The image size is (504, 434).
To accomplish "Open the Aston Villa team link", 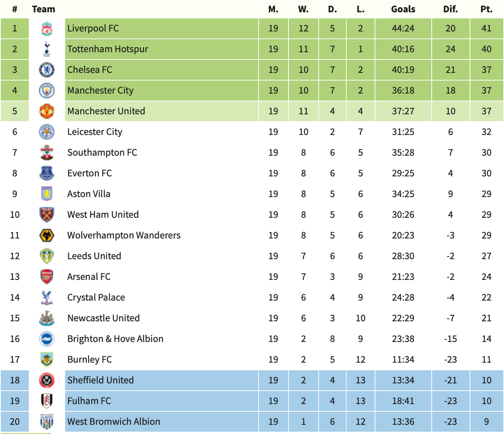I will (x=89, y=194).
